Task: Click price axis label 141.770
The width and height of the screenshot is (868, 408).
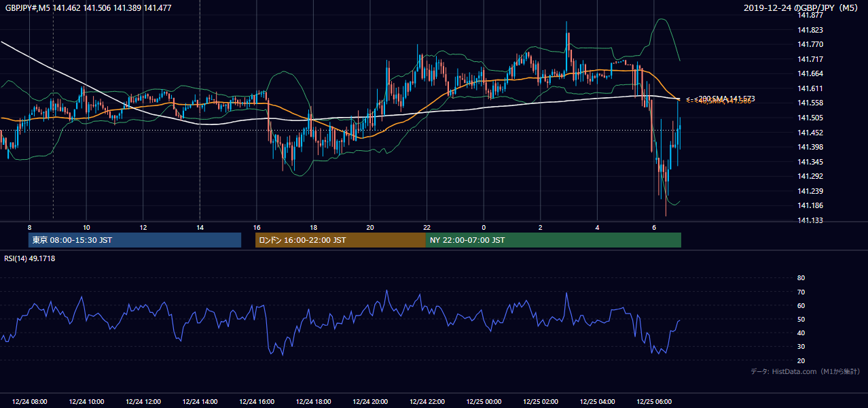Action: (810, 44)
